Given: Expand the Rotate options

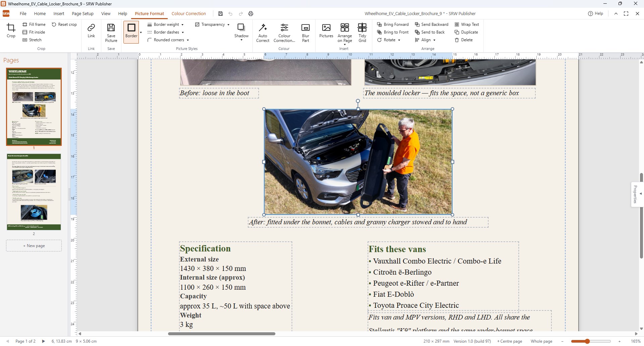Looking at the screenshot, I should click(389, 40).
